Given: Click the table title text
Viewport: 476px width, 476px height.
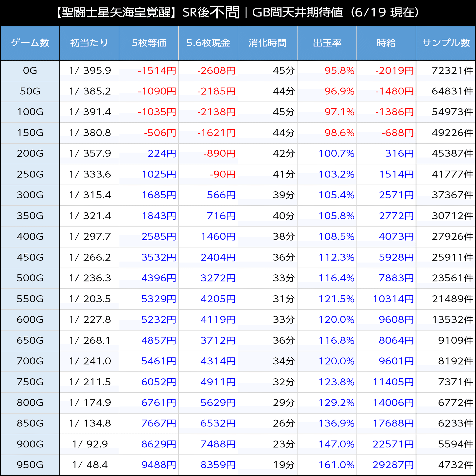Looking at the screenshot, I should 238,12.
